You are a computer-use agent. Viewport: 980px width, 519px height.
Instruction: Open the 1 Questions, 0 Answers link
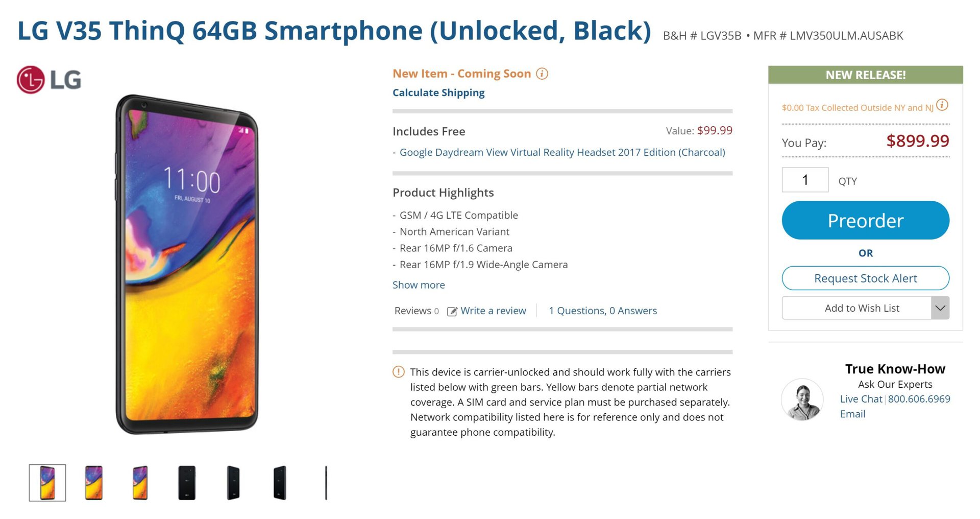click(603, 311)
